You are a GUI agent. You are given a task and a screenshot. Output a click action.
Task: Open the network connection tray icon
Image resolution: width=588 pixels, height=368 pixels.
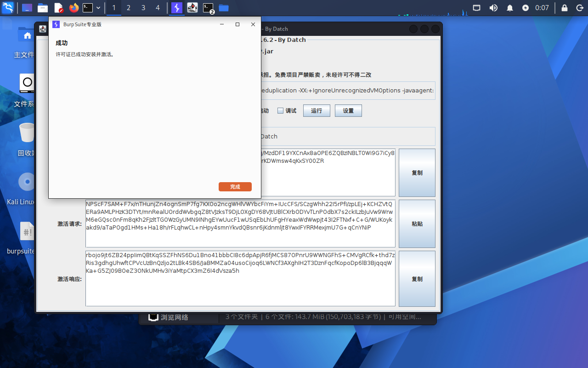(x=477, y=8)
